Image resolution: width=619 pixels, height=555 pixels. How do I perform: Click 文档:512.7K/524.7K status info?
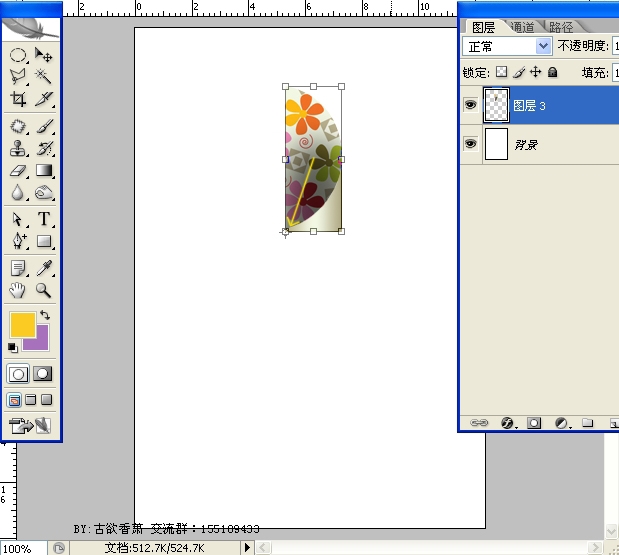(x=155, y=548)
